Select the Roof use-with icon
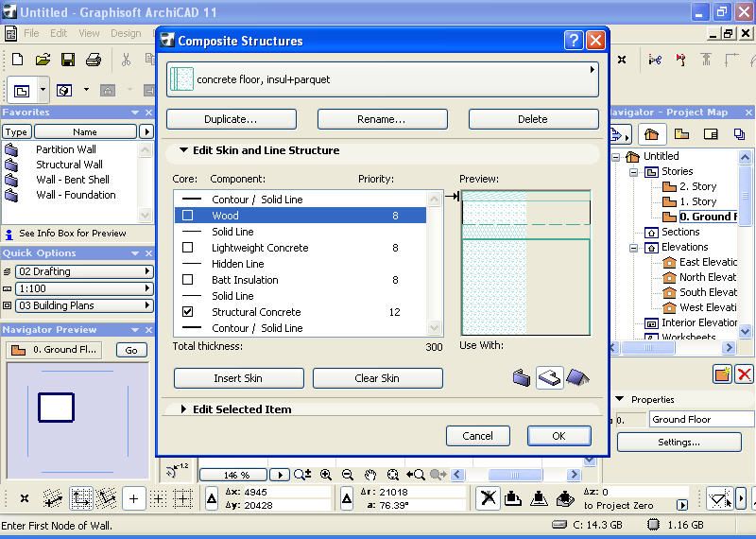Viewport: 756px width, 539px height. tap(577, 377)
